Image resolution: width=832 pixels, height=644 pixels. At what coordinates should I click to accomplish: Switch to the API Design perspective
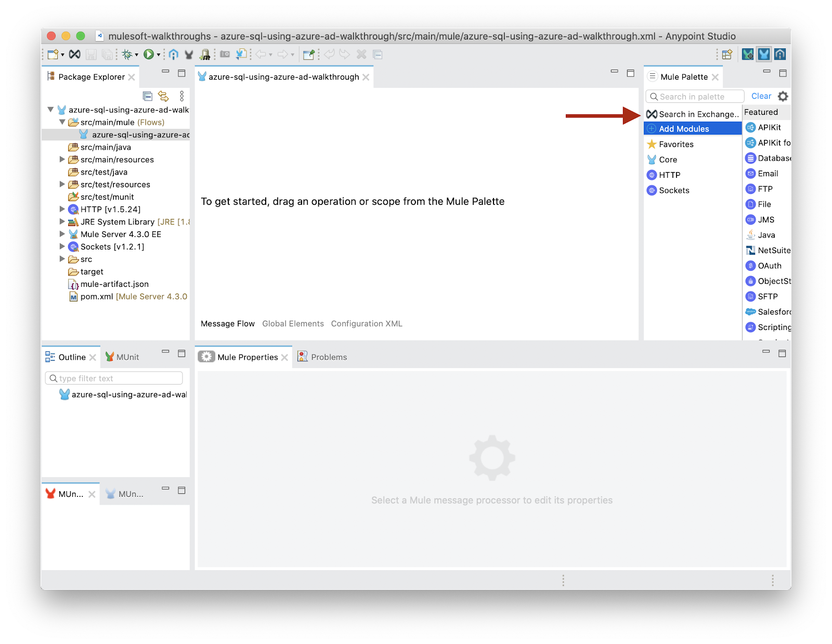(780, 54)
